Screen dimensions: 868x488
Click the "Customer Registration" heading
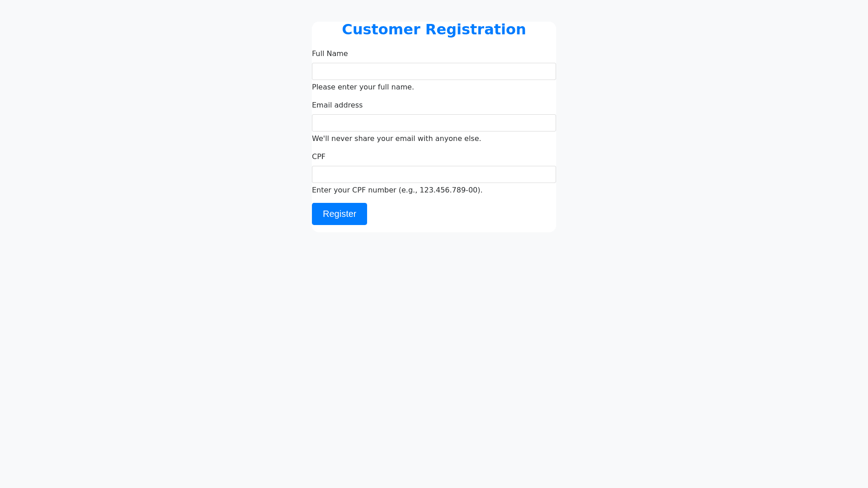[x=434, y=29]
